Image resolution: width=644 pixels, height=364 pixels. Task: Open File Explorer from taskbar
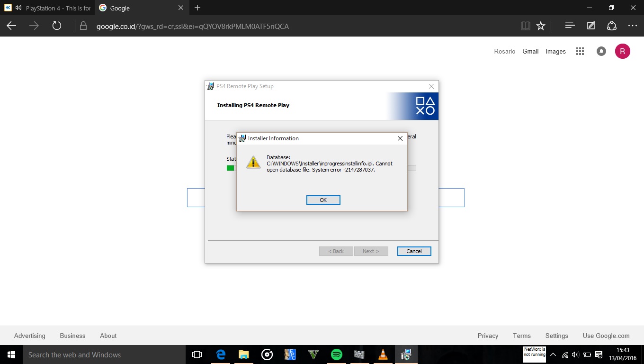(x=244, y=355)
